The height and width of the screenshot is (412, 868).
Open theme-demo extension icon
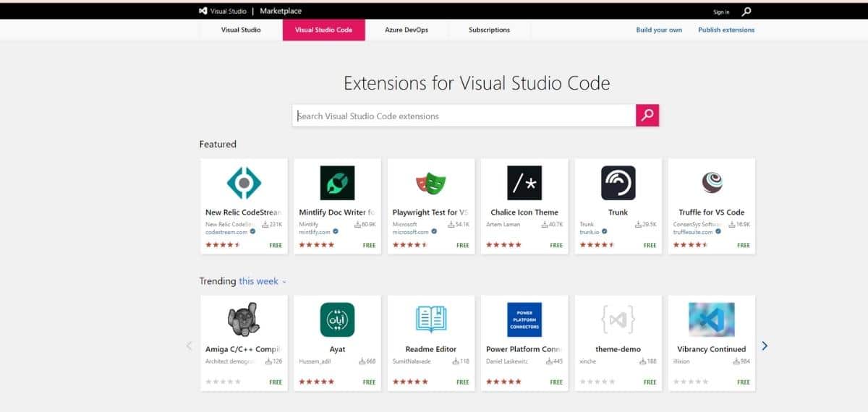click(618, 319)
